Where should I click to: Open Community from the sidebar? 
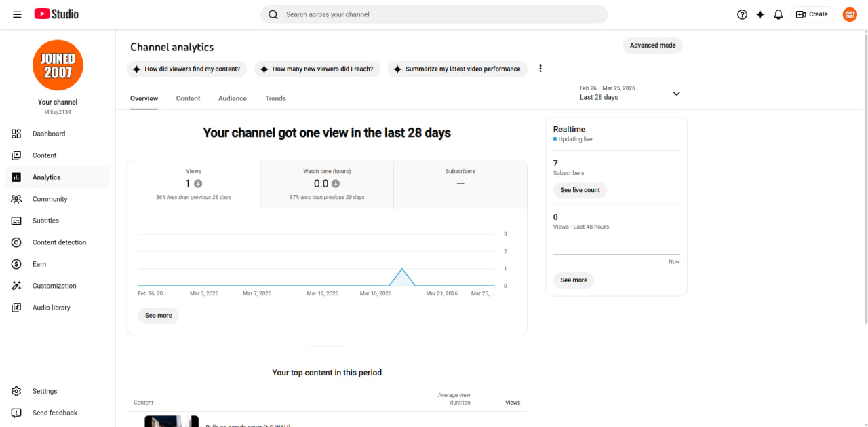(x=58, y=199)
